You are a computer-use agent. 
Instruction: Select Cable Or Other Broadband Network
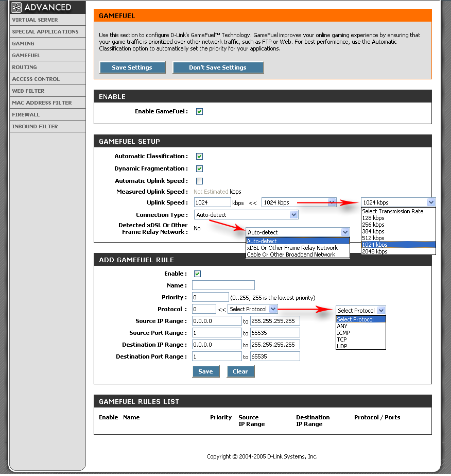coord(298,254)
